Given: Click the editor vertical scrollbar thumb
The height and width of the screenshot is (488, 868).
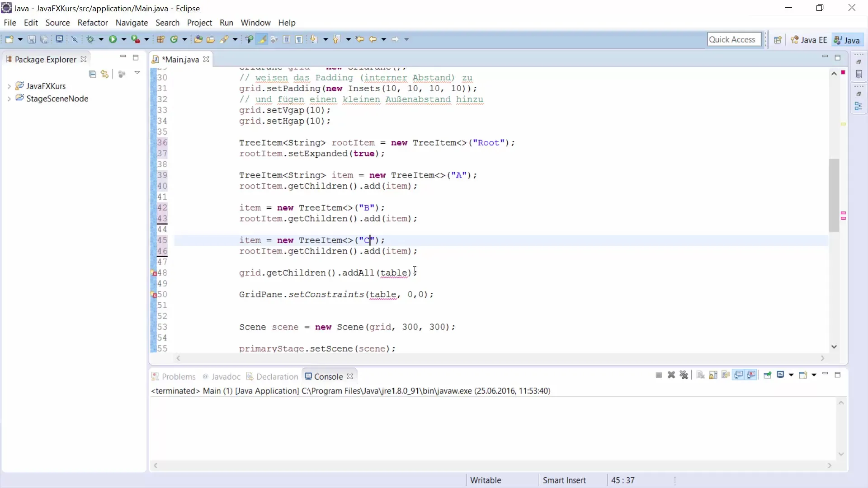Looking at the screenshot, I should click(834, 195).
